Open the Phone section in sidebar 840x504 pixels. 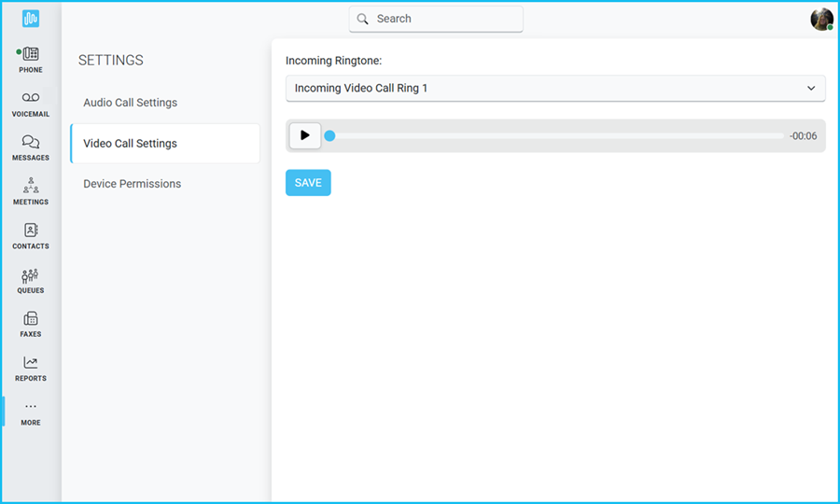(31, 59)
